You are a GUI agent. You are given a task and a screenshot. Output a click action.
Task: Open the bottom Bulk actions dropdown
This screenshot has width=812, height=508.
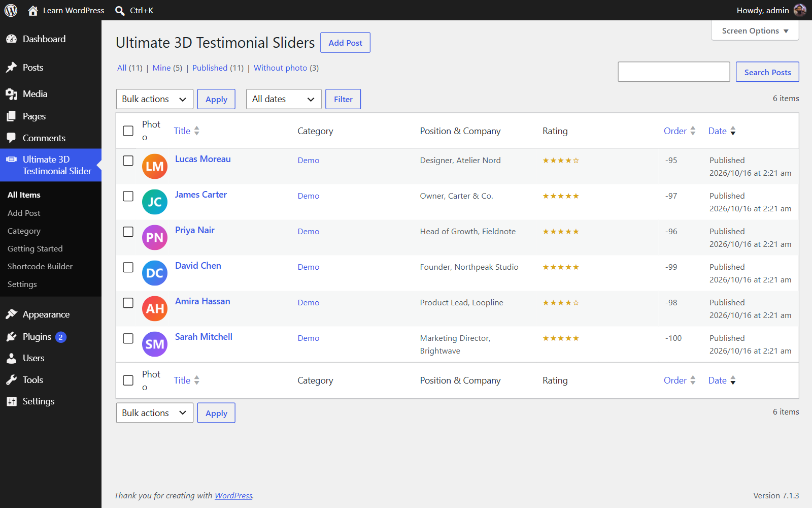click(155, 413)
